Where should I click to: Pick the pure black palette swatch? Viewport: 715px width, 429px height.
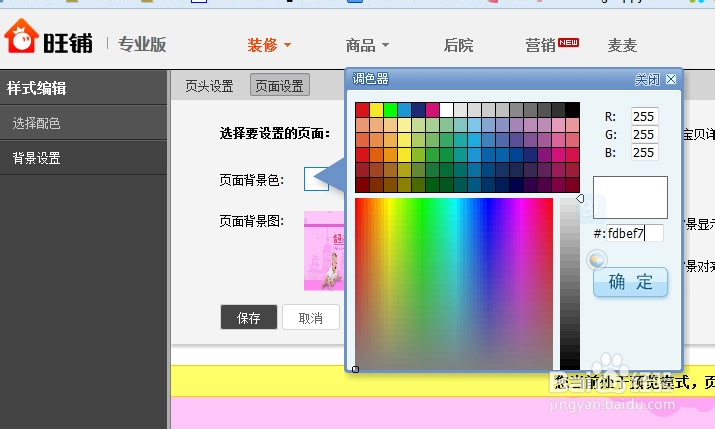pyautogui.click(x=572, y=110)
